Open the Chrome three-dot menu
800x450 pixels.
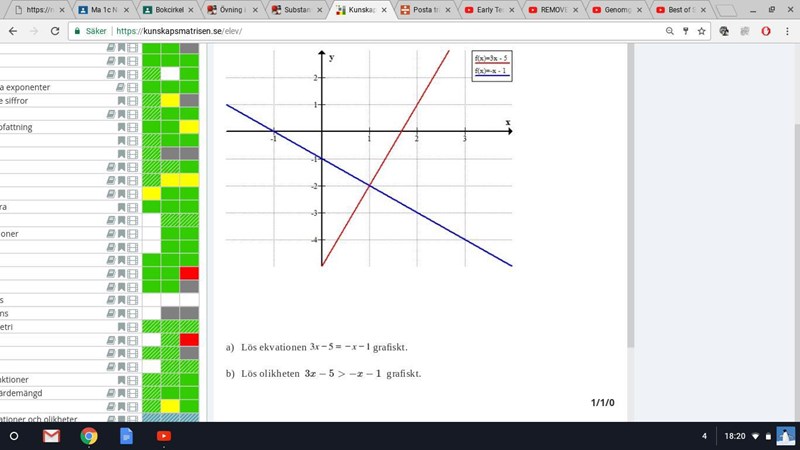pyautogui.click(x=787, y=31)
